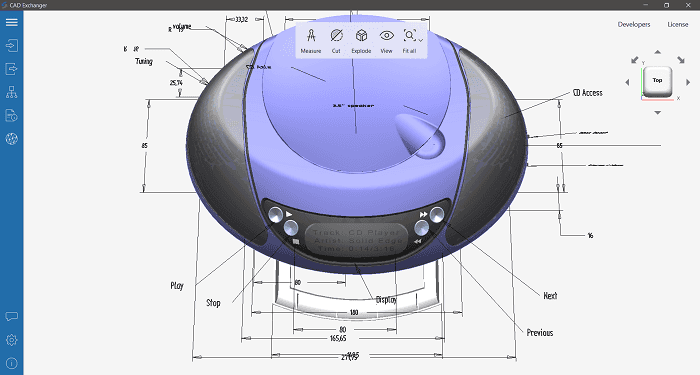This screenshot has width=700, height=375.
Task: Select the Measure tool
Action: click(311, 41)
